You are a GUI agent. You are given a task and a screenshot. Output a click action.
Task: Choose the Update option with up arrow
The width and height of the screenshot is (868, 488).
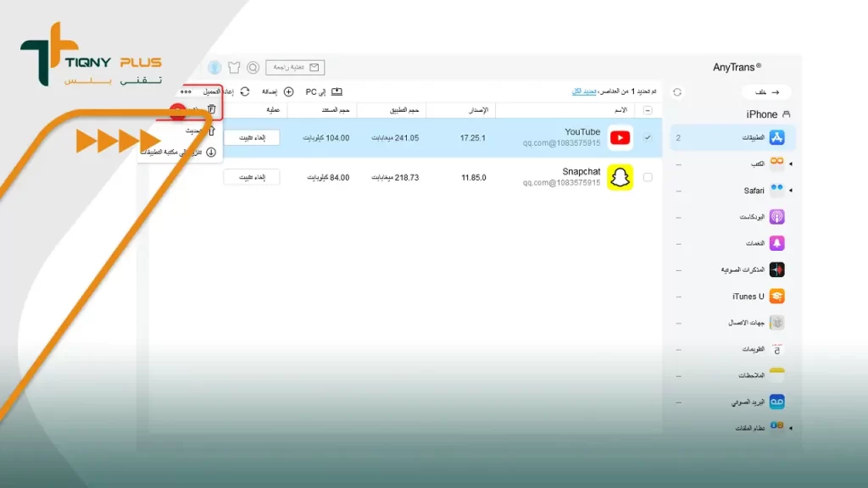click(x=199, y=130)
